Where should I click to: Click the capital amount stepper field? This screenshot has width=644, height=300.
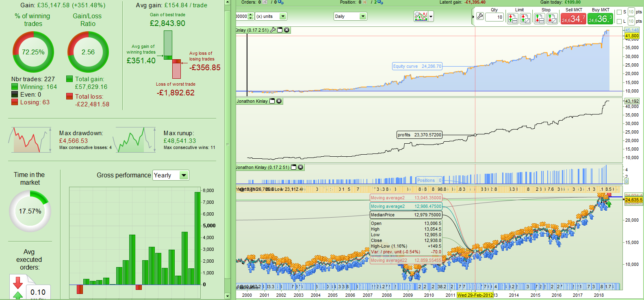[245, 16]
